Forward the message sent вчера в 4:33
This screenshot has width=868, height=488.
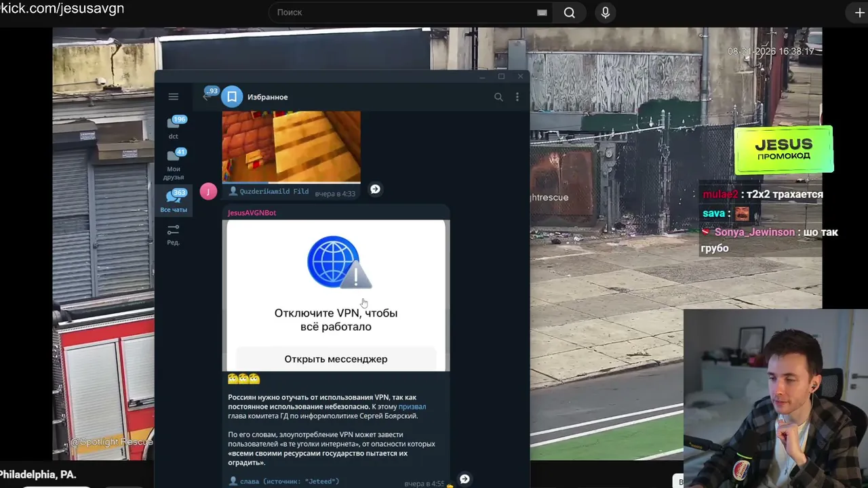[x=375, y=189]
